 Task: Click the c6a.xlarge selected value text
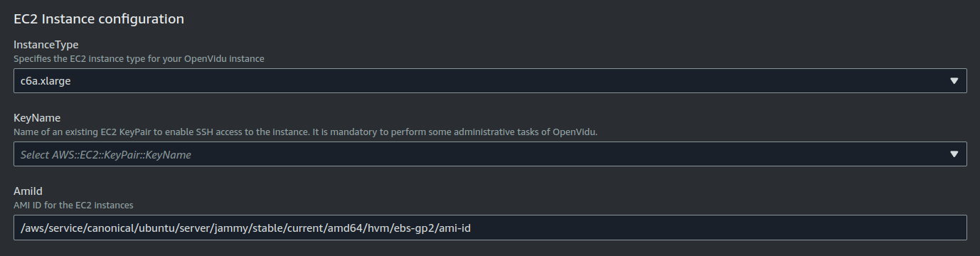(46, 81)
